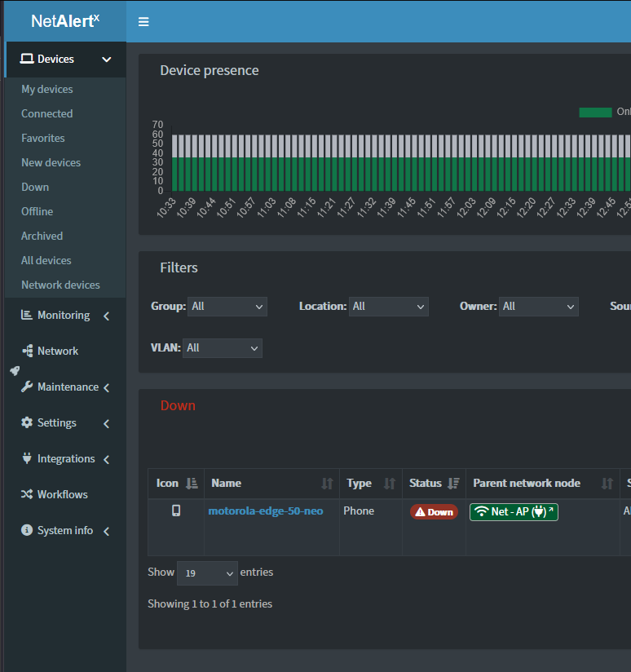Sort by the Parent network node column
The image size is (631, 672).
click(x=607, y=484)
